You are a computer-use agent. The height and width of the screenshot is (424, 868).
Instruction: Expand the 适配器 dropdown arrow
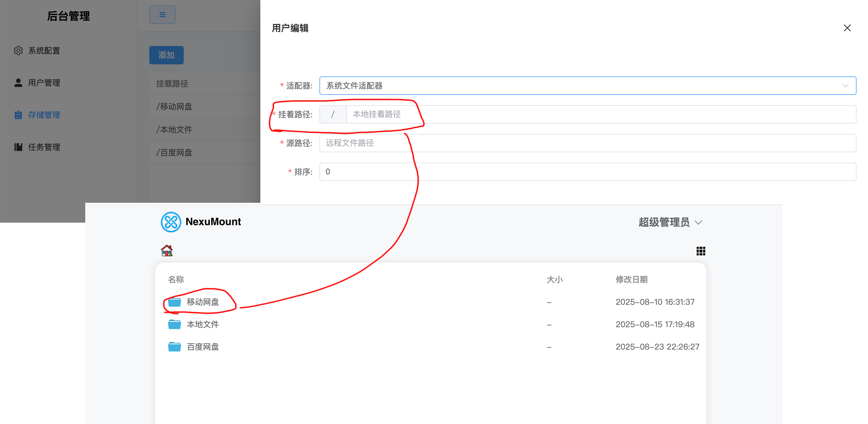845,86
